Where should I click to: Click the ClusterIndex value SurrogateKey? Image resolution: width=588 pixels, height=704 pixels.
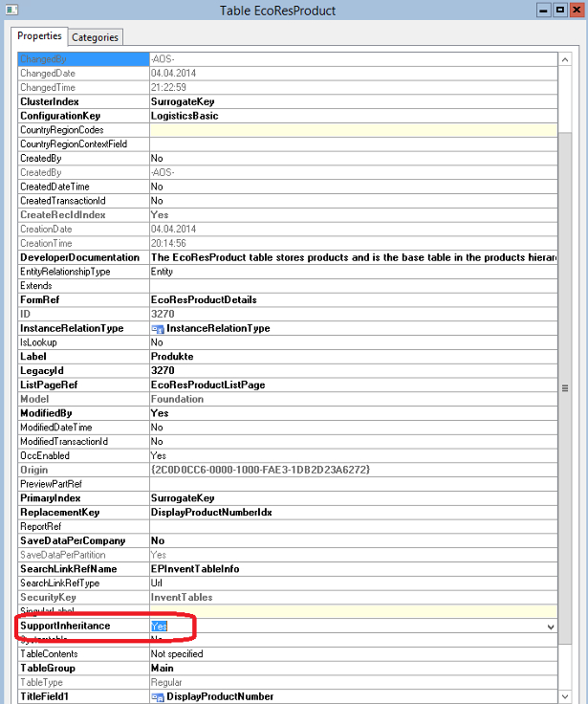point(183,102)
